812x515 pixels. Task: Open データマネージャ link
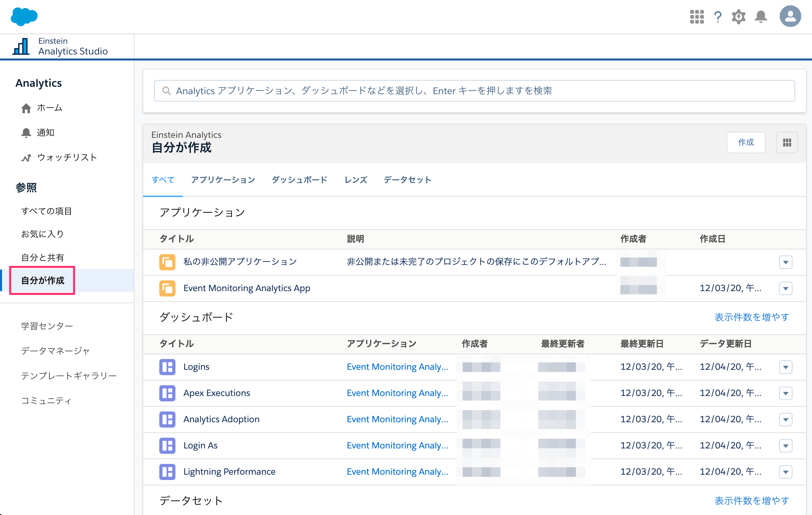click(56, 351)
